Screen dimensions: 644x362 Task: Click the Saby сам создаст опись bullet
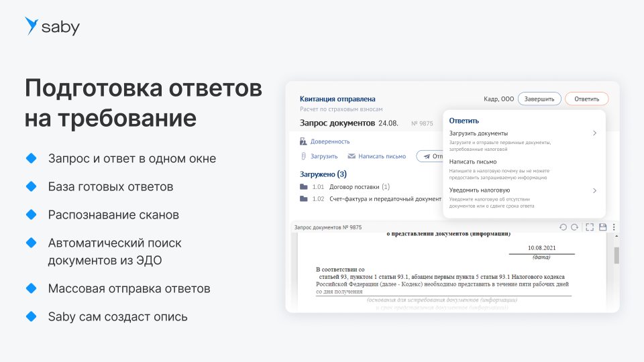click(117, 317)
